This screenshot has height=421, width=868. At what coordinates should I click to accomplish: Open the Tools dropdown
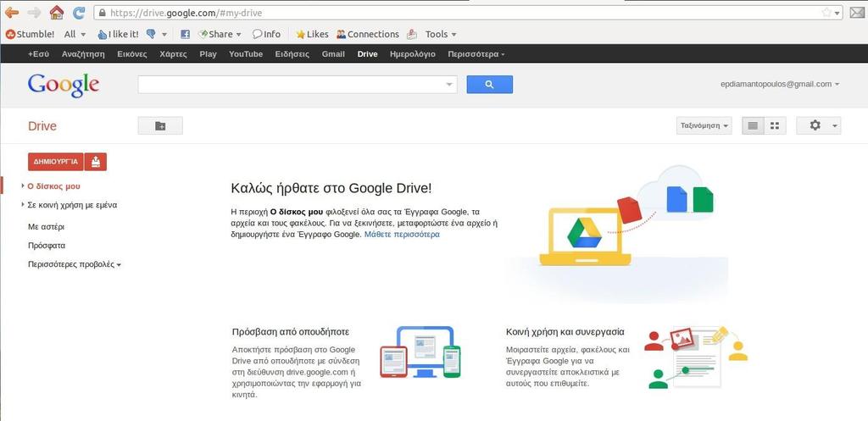point(441,34)
